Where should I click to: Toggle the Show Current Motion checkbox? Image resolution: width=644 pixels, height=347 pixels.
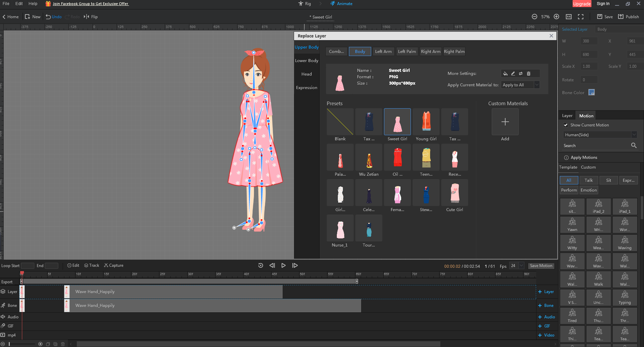point(566,125)
